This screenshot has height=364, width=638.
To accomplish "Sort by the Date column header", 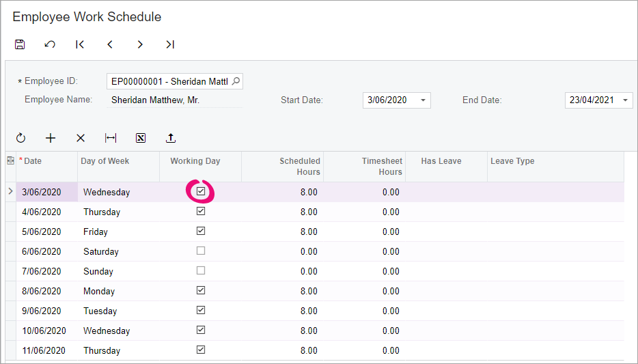I will (x=47, y=167).
